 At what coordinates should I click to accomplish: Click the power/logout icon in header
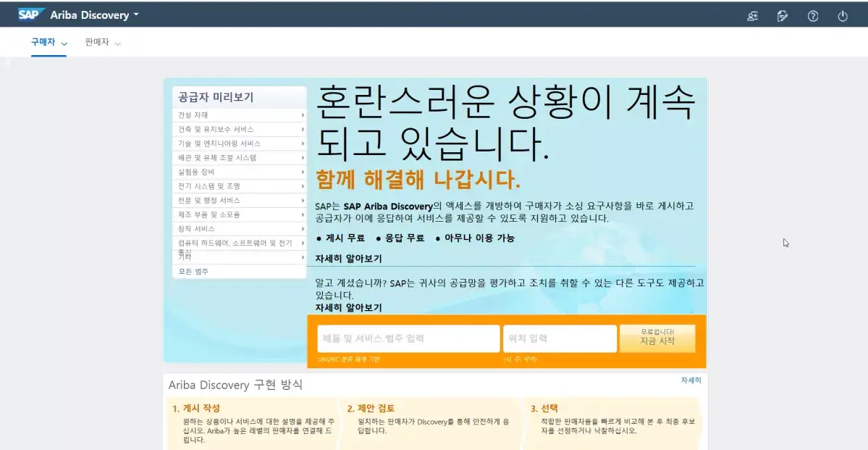(x=843, y=16)
